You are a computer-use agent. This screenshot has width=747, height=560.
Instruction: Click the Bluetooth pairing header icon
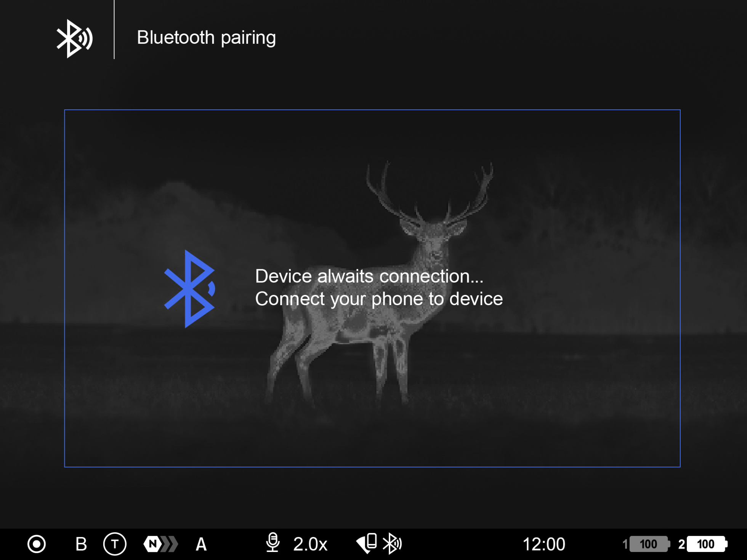pos(74,38)
